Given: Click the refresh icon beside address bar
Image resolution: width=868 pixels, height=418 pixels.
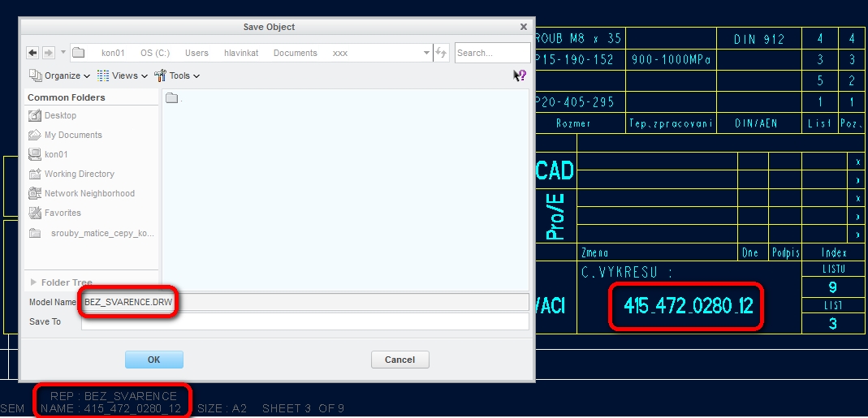Looking at the screenshot, I should [x=441, y=53].
